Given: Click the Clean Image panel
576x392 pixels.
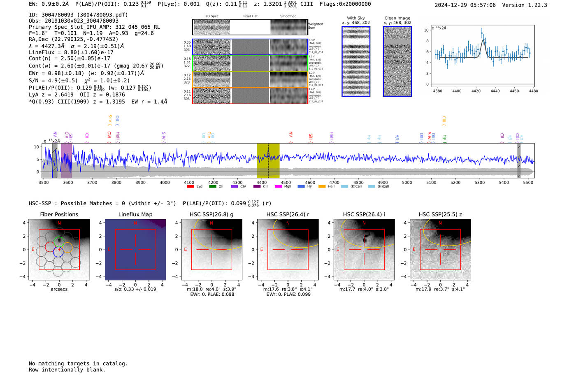Looking at the screenshot, I should [x=397, y=61].
